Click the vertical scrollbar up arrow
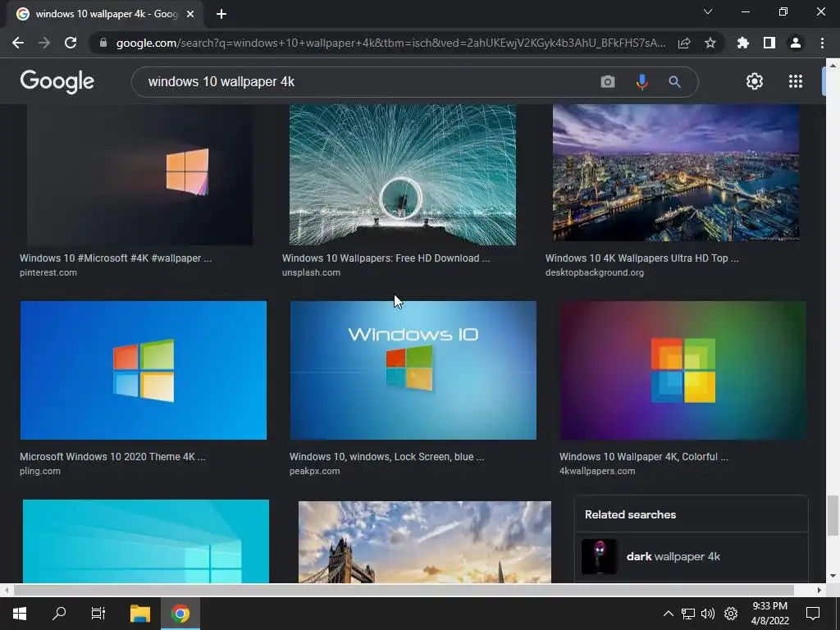The image size is (840, 630). point(832,66)
